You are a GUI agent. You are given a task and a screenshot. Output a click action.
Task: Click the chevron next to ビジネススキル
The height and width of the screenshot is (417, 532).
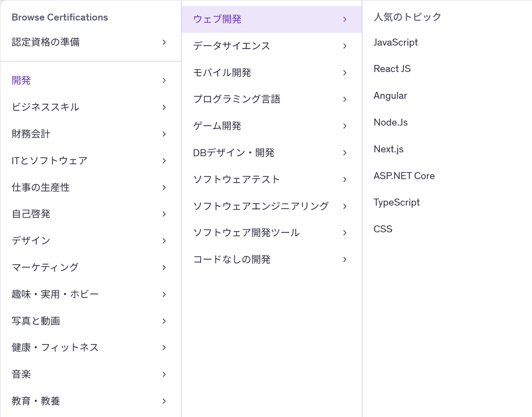164,107
